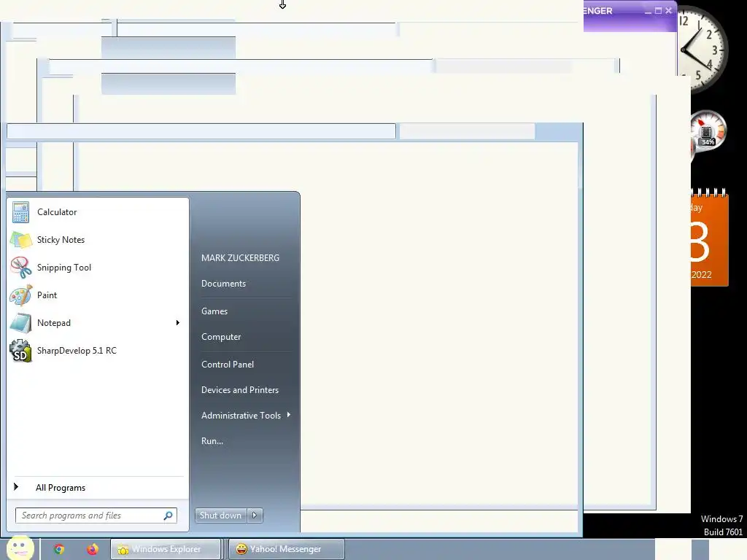Launch Paint via its palette icon
This screenshot has height=560, width=747.
pyautogui.click(x=21, y=295)
